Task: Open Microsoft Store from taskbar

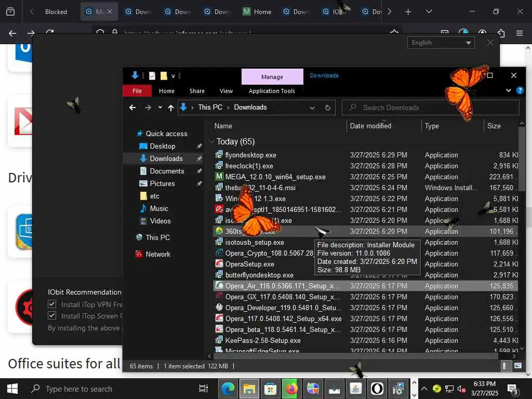Action: click(x=270, y=389)
